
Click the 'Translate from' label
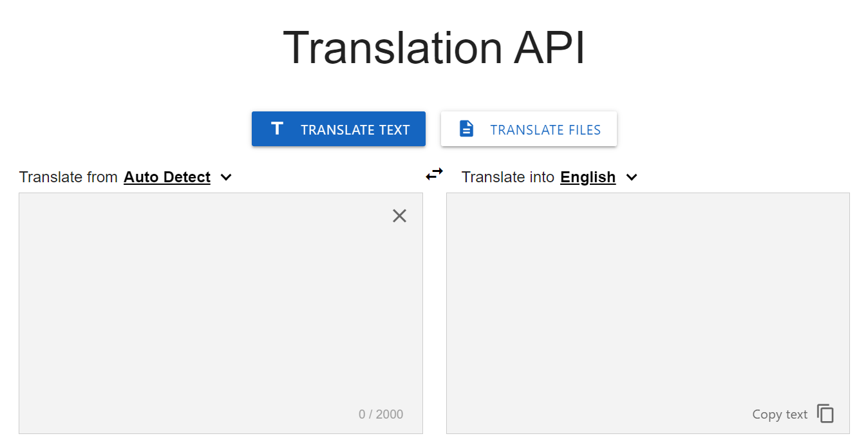point(68,177)
